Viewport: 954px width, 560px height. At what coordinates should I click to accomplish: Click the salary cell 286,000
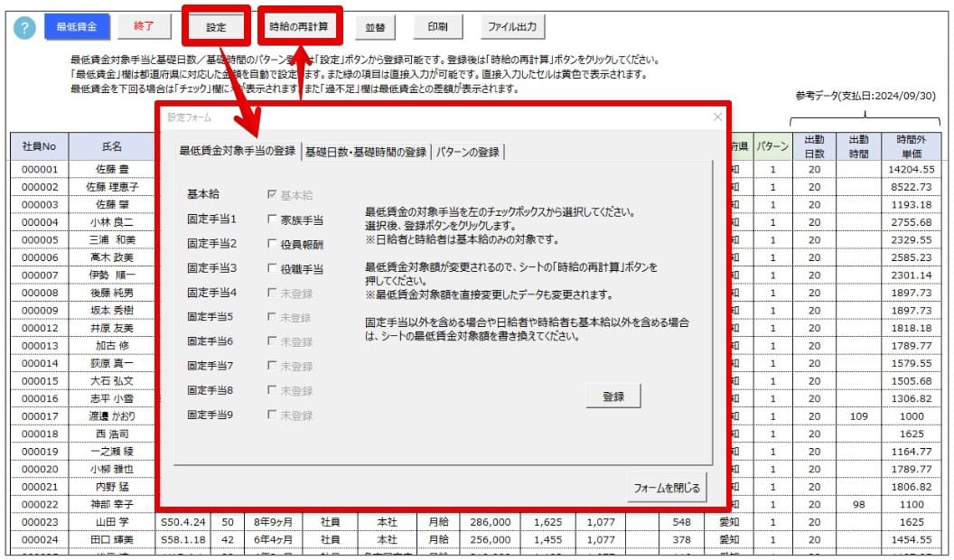(491, 522)
